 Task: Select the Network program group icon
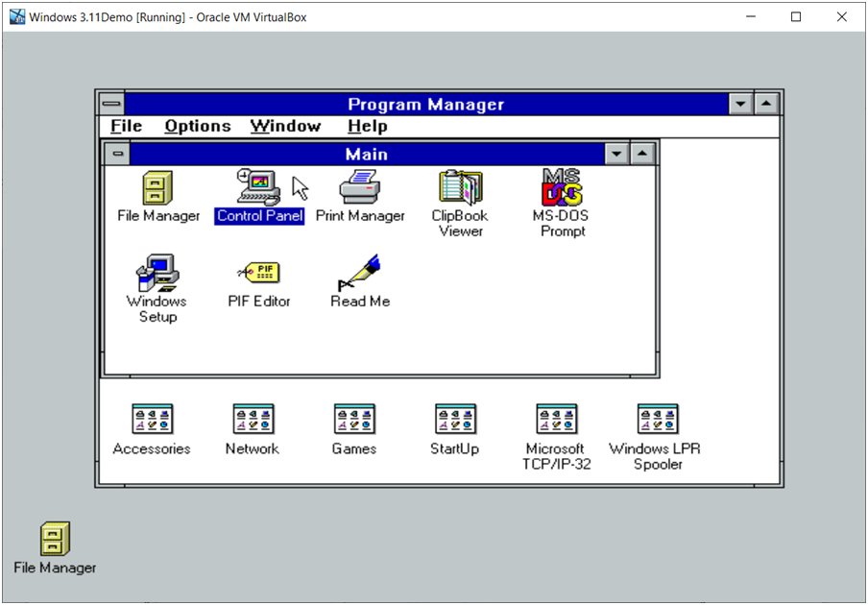[x=253, y=419]
